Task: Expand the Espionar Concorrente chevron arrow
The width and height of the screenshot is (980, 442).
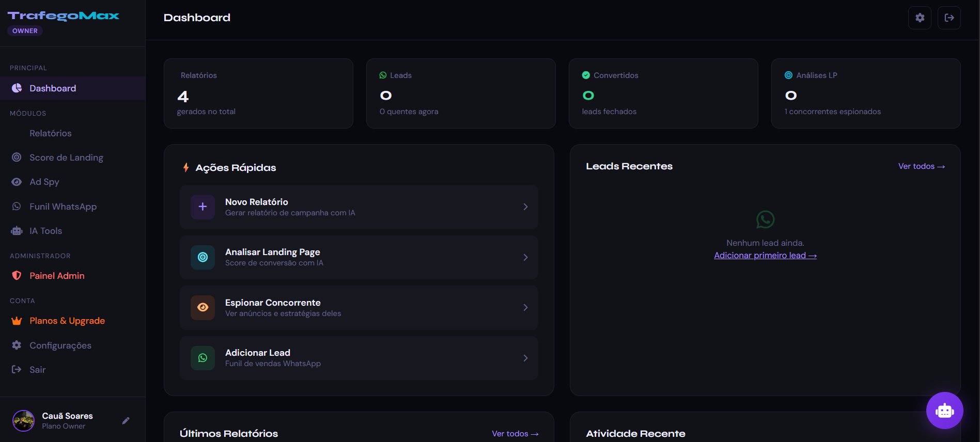Action: click(x=525, y=307)
